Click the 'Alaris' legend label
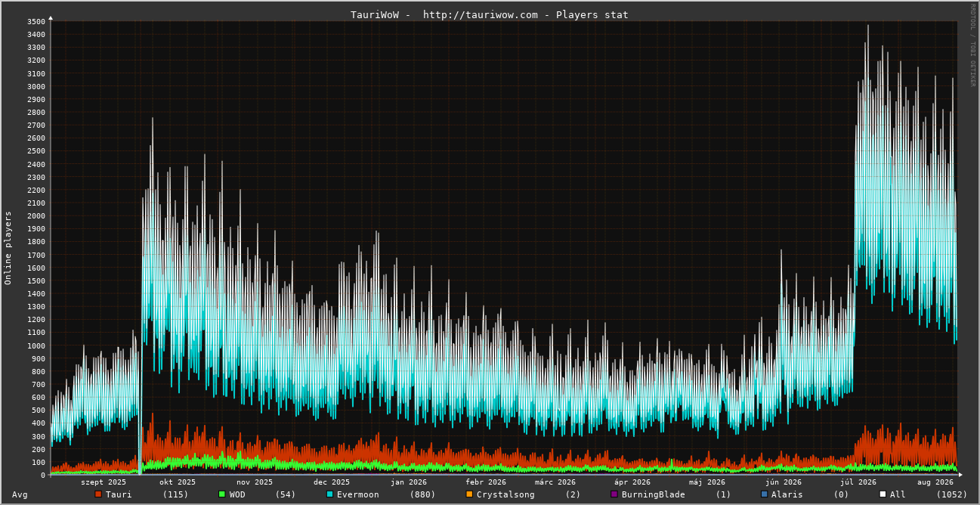Viewport: 980px width, 505px height. 787,494
